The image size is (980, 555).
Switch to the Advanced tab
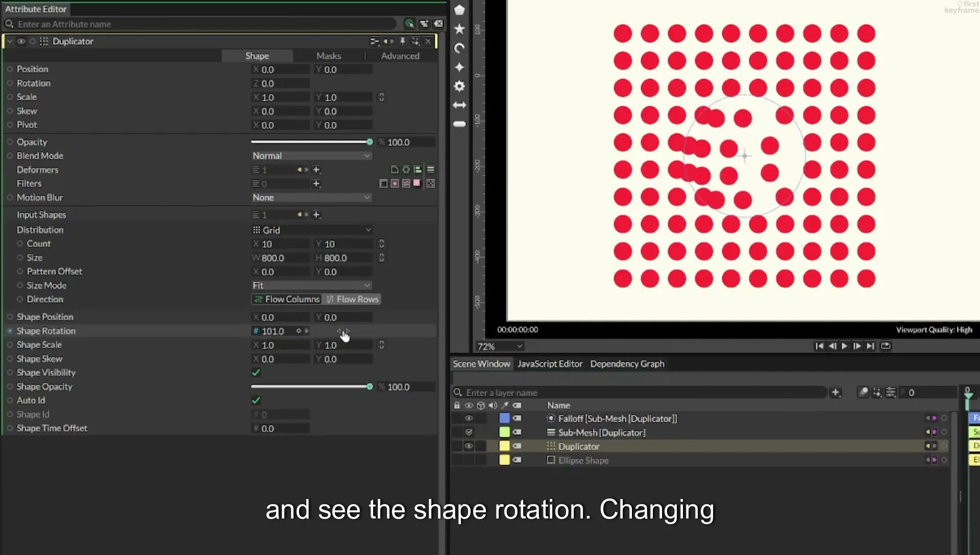[x=400, y=56]
